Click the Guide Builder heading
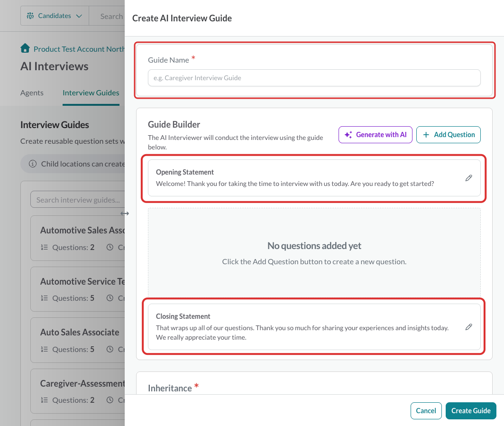The image size is (504, 426). (174, 124)
